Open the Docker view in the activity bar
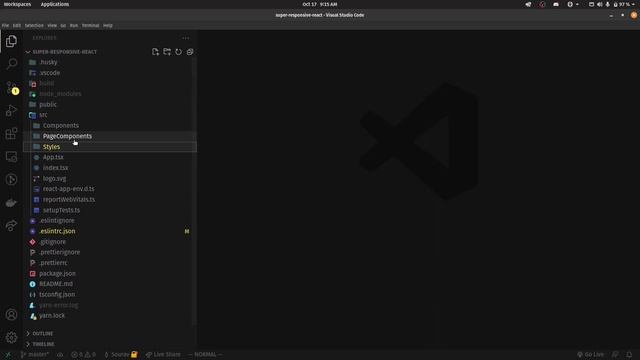 (11, 202)
